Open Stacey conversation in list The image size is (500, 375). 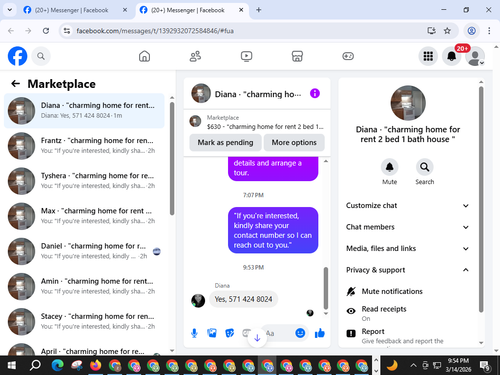pos(84,321)
